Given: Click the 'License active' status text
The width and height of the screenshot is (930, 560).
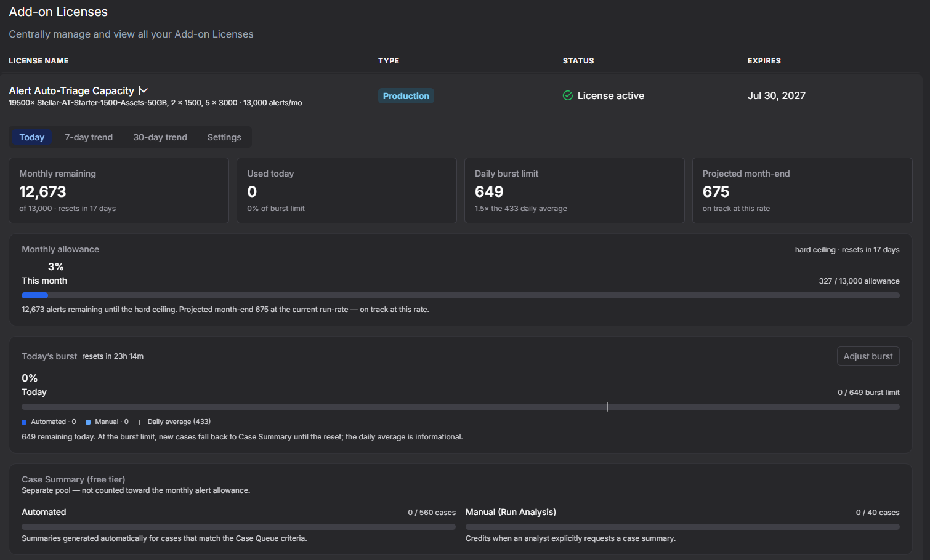Looking at the screenshot, I should (611, 95).
